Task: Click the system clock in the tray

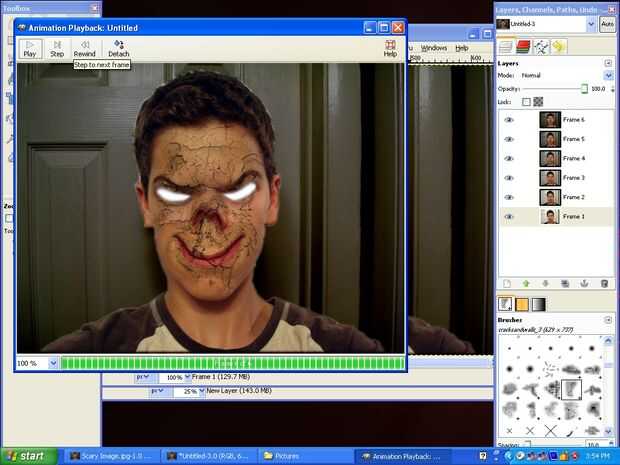Action: 597,456
